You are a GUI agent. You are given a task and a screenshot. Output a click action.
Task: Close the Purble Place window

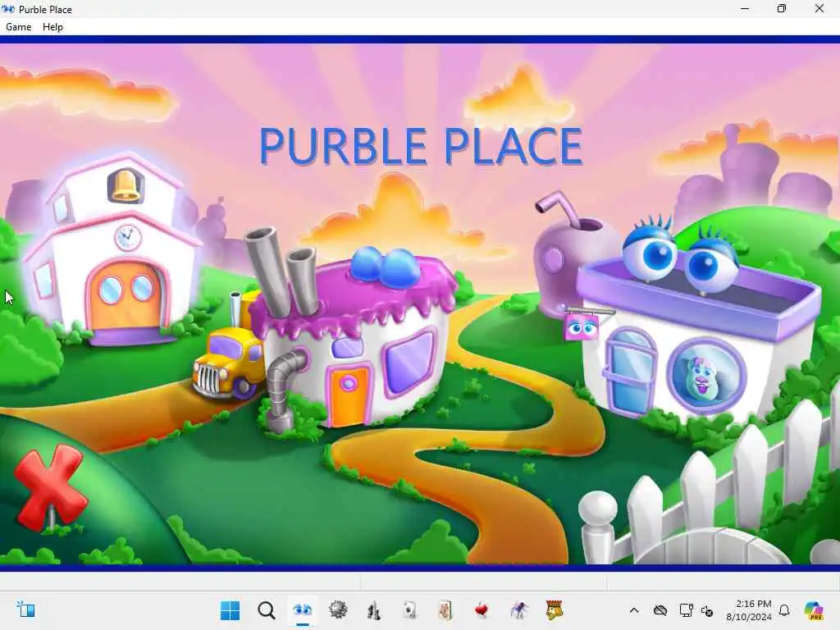819,8
